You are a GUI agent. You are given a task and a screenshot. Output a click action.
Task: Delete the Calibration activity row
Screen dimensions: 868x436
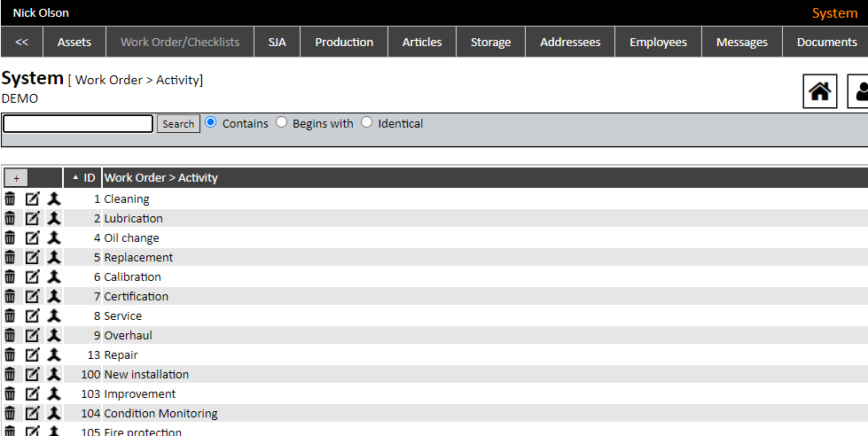10,277
